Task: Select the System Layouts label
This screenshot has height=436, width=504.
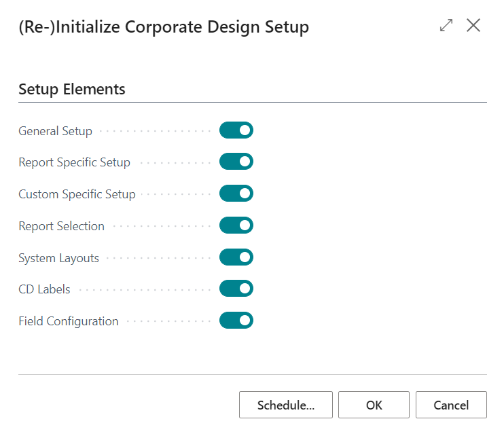Action: coord(58,258)
